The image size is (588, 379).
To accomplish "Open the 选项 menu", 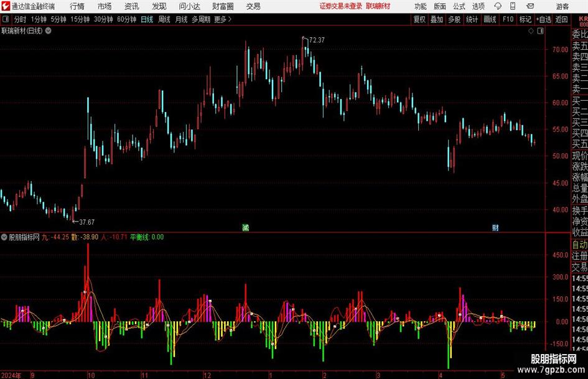I will 478,6.
